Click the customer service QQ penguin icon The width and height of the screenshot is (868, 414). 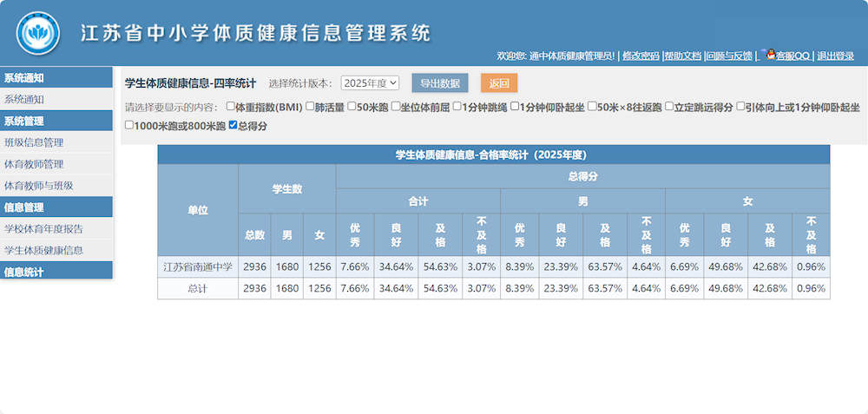[769, 55]
